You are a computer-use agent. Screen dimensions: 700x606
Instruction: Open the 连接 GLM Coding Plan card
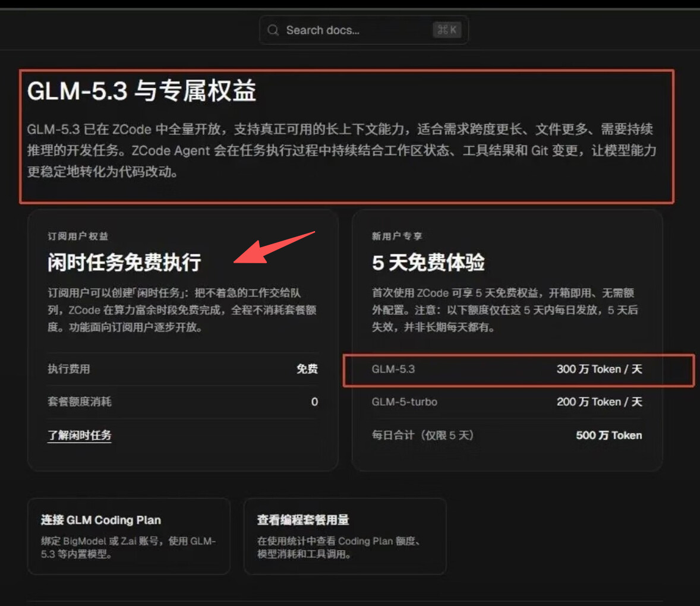click(129, 536)
